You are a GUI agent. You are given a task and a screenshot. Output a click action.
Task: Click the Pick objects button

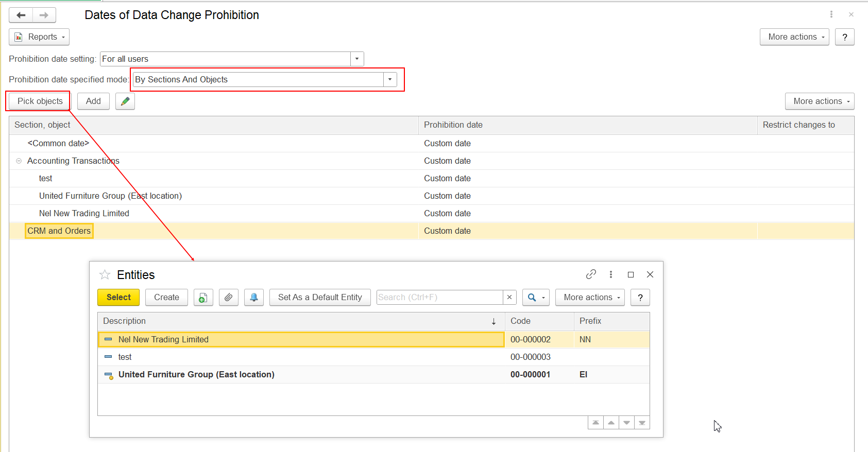coord(40,101)
